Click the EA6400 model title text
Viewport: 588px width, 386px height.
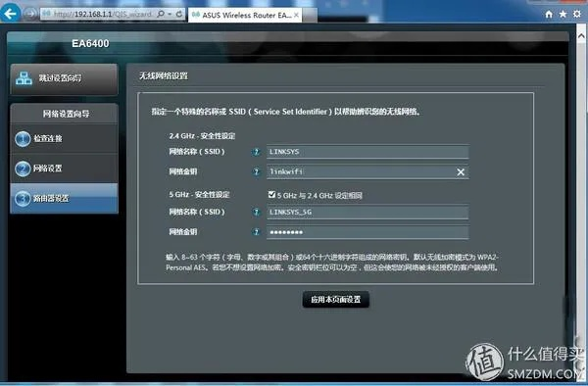(x=90, y=43)
